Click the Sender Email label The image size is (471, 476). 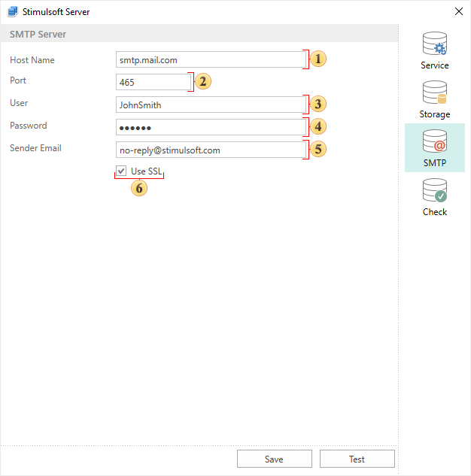[x=35, y=148]
